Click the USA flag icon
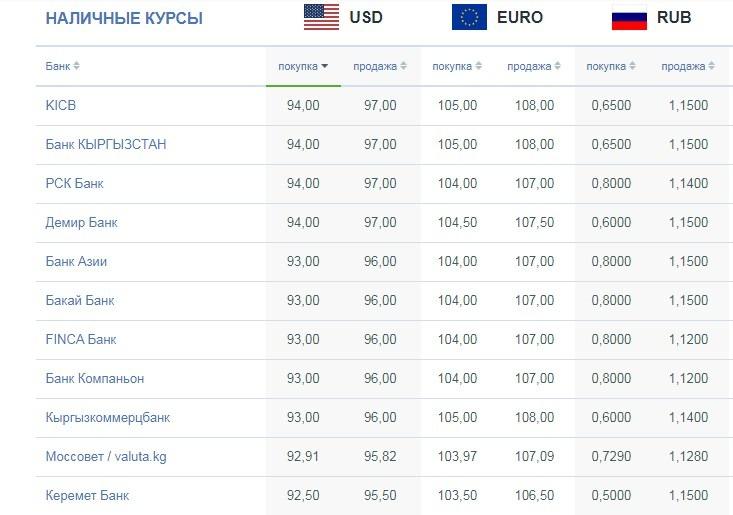 pyautogui.click(x=321, y=17)
